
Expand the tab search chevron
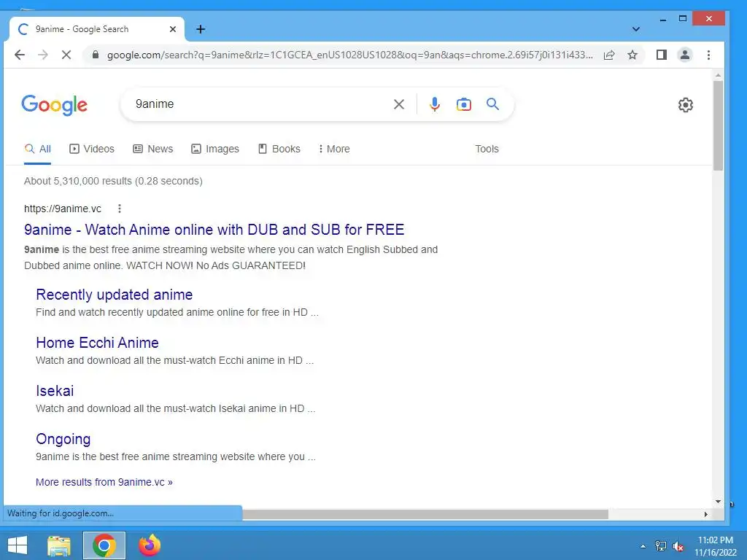635,29
